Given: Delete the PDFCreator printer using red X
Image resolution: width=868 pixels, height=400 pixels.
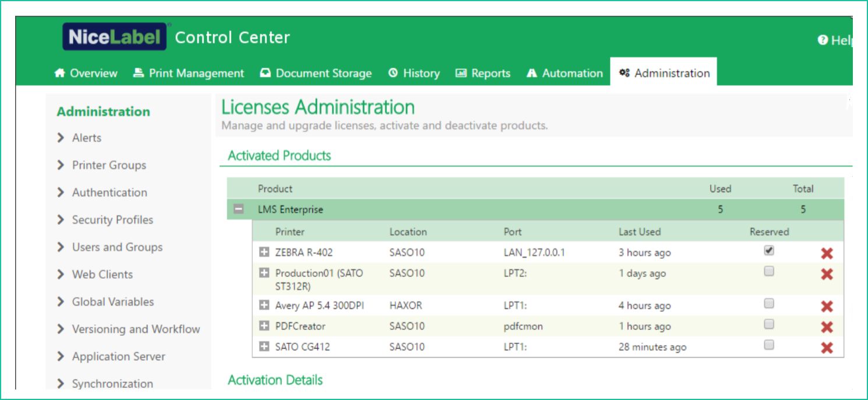Looking at the screenshot, I should pos(826,327).
